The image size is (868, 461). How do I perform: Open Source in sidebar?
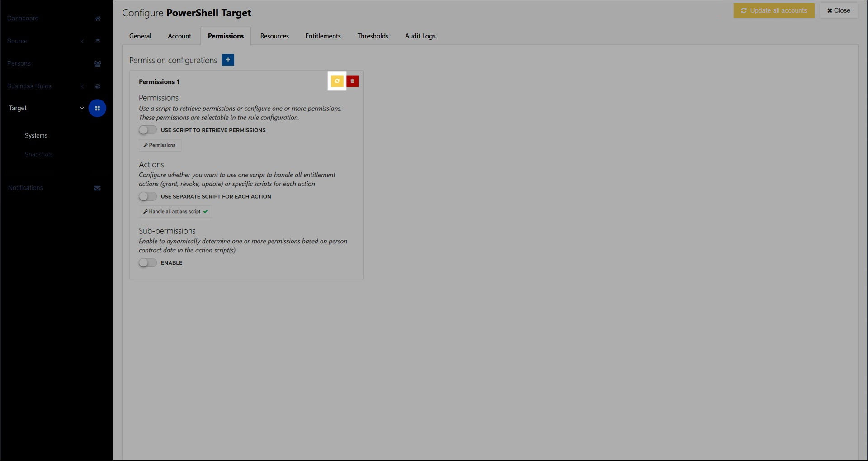pos(17,41)
